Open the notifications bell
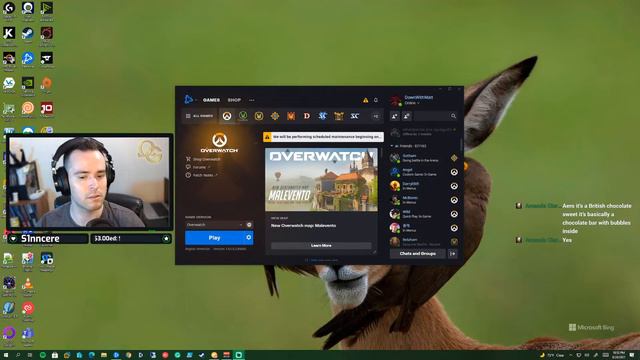The width and height of the screenshot is (640, 360). [x=376, y=100]
